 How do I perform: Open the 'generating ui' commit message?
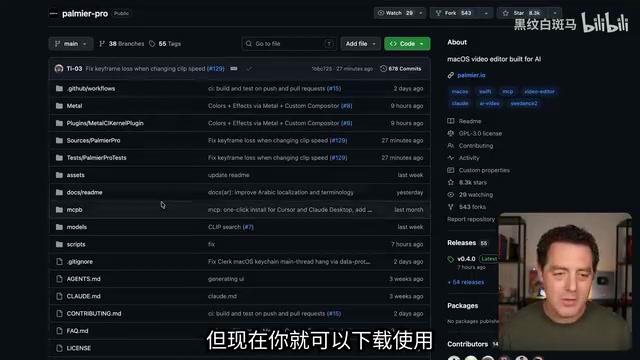(226, 279)
